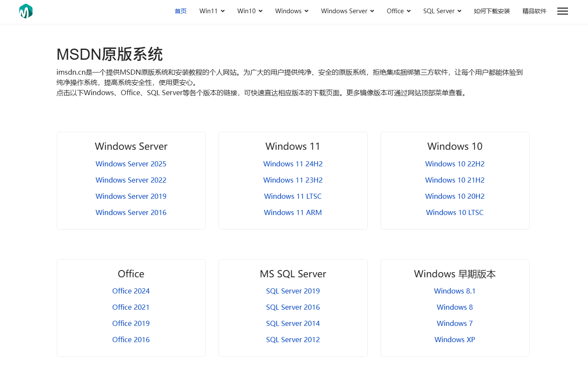Viewport: 588px width, 369px height.
Task: Open the Windows Server nav dropdown
Action: [x=347, y=11]
